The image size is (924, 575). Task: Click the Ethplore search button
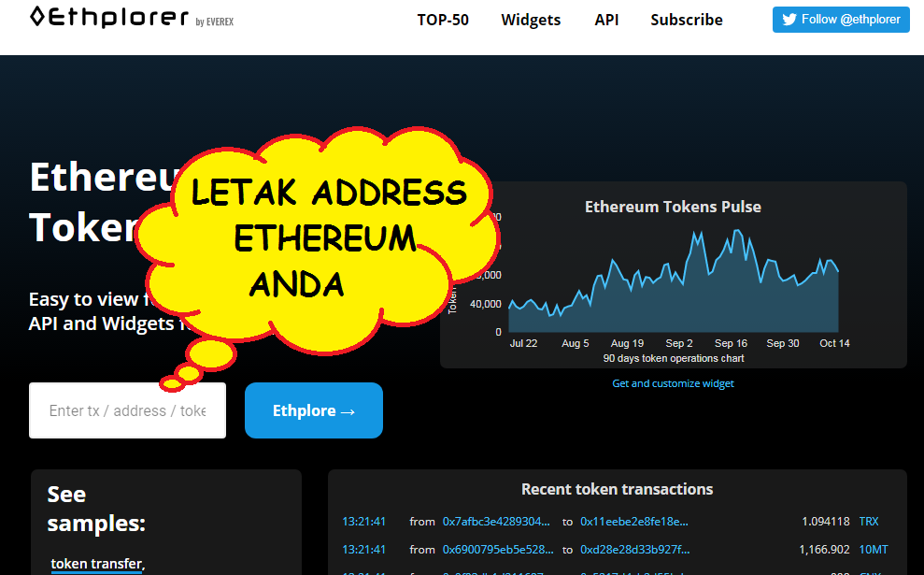(x=314, y=410)
